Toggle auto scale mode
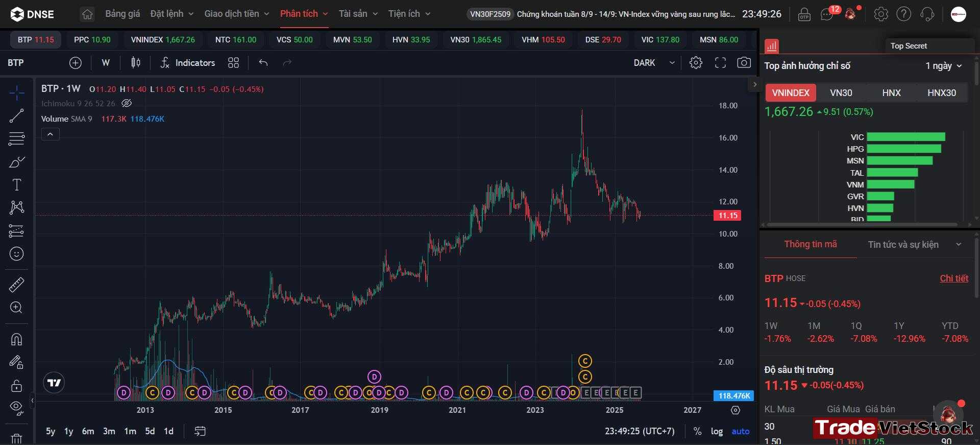 click(x=741, y=432)
